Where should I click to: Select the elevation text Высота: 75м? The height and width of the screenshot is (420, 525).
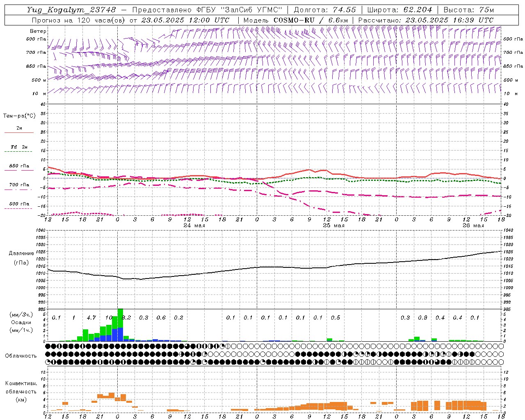point(468,10)
